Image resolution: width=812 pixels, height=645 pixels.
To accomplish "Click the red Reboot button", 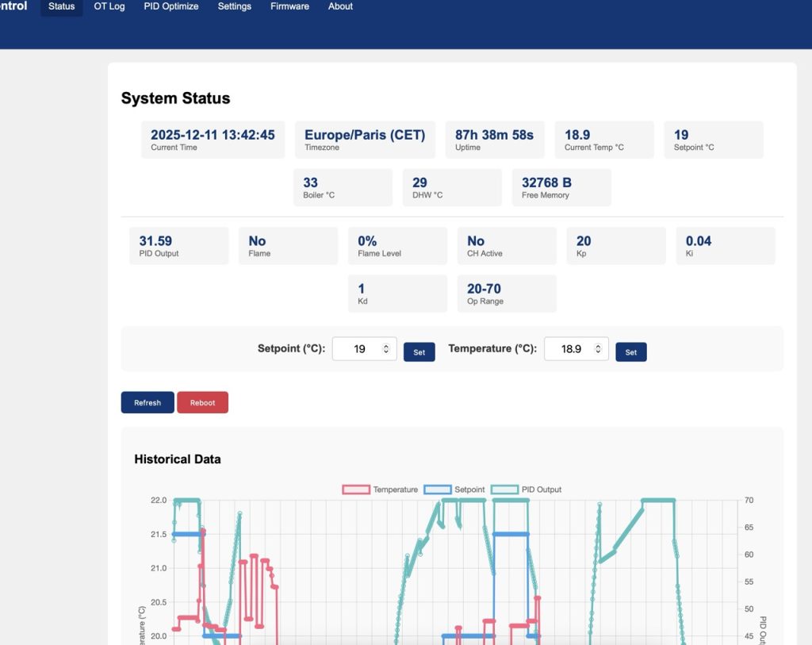I will point(202,403).
